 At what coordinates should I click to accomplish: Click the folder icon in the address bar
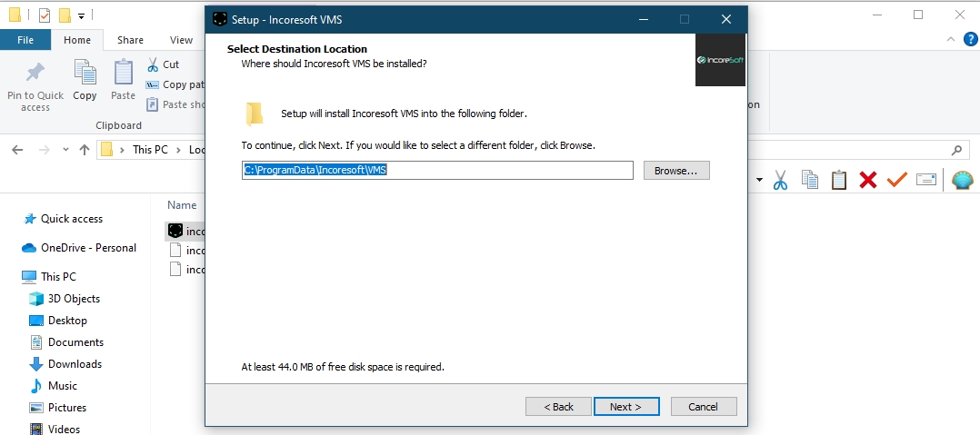pyautogui.click(x=107, y=150)
